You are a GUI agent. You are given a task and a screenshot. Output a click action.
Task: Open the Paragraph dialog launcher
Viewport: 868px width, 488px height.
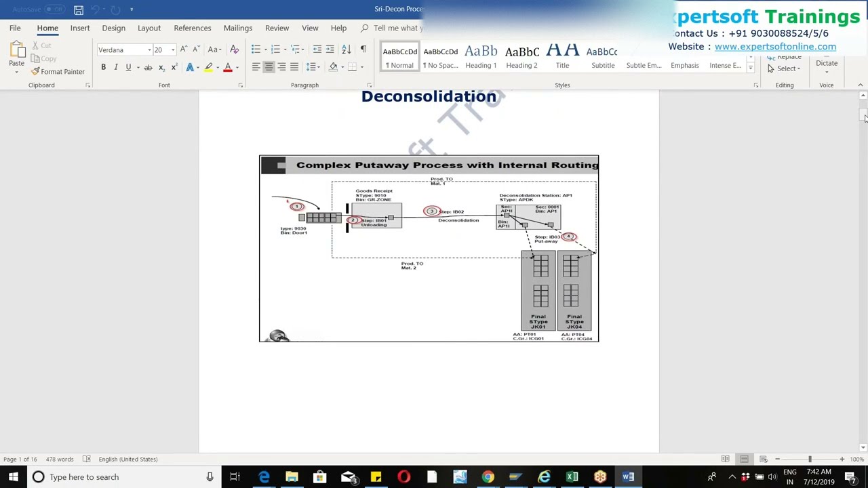pos(370,85)
